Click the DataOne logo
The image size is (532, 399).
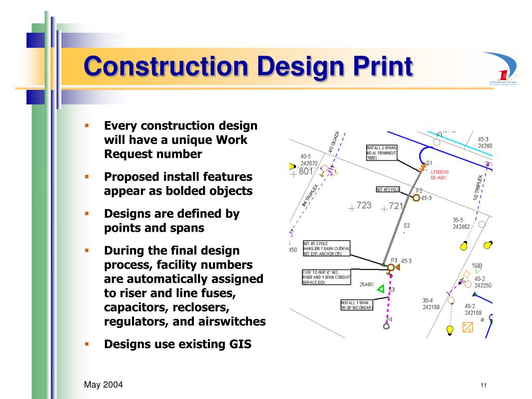click(x=501, y=69)
